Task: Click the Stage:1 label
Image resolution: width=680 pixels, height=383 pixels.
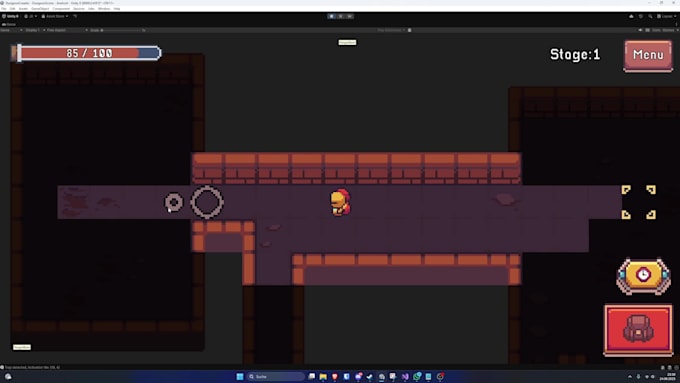Action: tap(575, 55)
